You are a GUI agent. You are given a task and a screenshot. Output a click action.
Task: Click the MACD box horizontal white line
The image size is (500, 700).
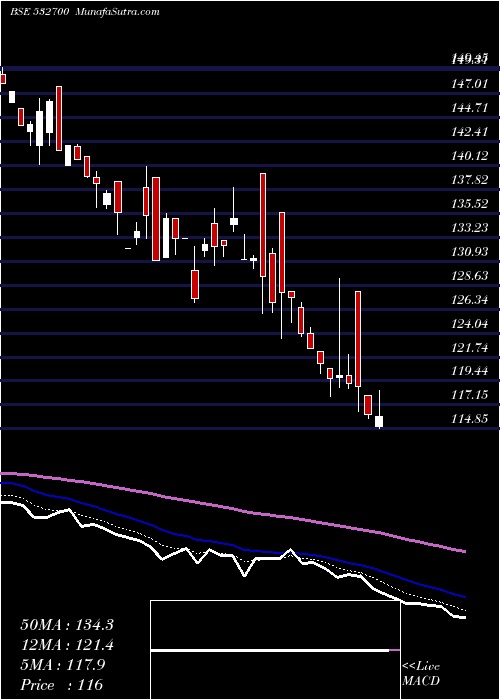(x=270, y=650)
